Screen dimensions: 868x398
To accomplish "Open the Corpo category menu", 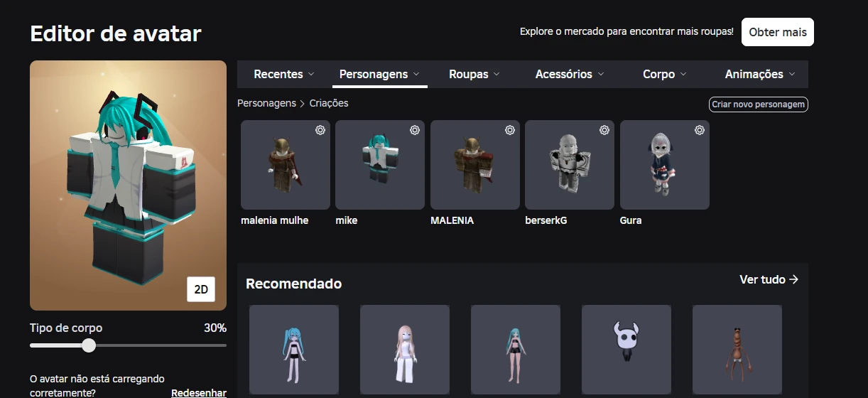I will tap(664, 74).
